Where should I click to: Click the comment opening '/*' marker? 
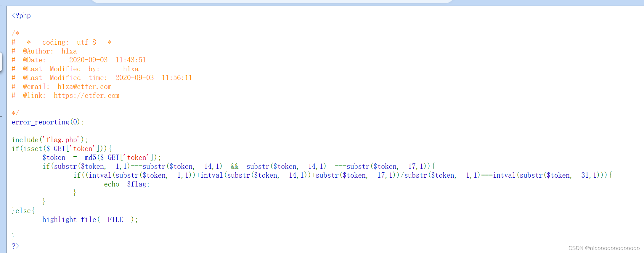click(15, 33)
